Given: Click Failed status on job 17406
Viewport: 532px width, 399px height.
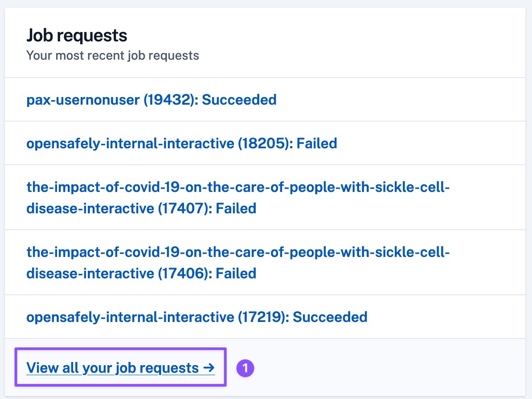Looking at the screenshot, I should (x=236, y=273).
